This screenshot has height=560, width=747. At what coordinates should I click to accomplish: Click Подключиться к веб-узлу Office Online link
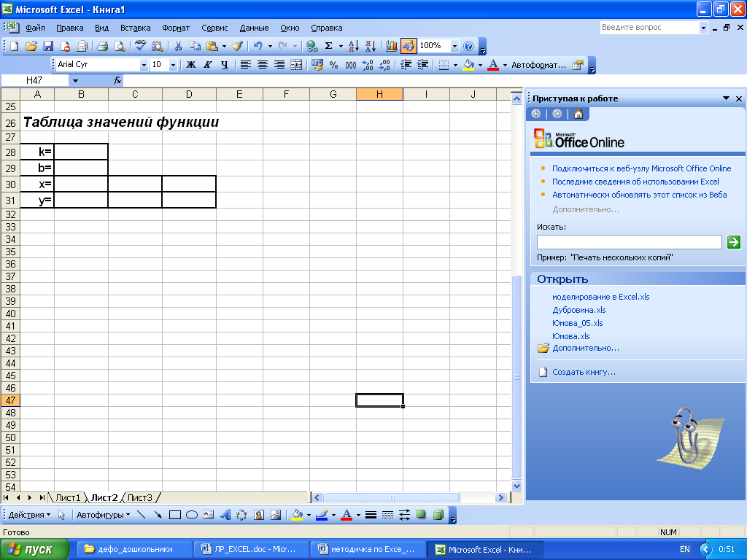click(641, 168)
